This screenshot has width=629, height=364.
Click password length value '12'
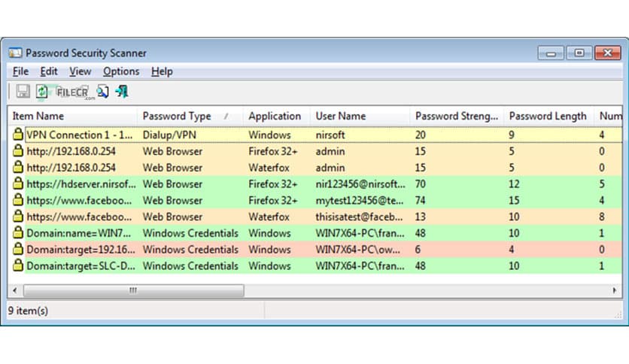coord(514,184)
